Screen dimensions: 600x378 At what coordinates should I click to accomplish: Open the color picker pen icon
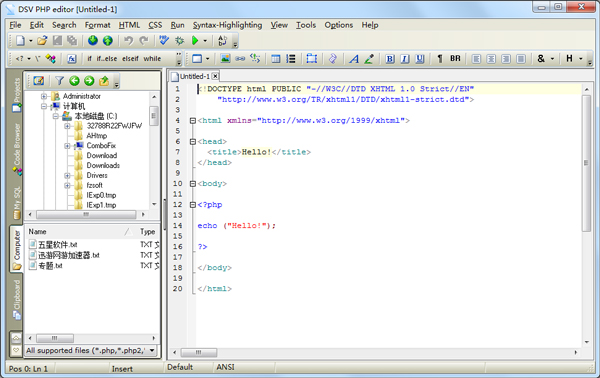coord(369,59)
